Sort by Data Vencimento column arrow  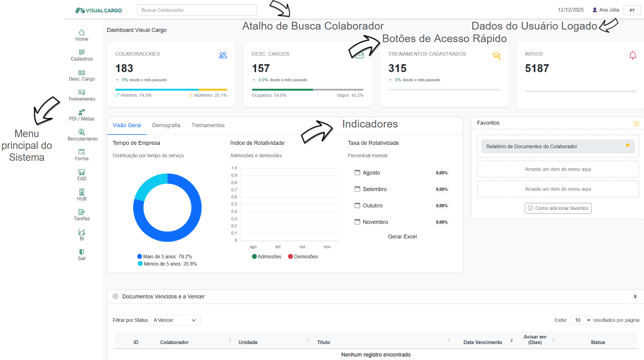(x=512, y=340)
